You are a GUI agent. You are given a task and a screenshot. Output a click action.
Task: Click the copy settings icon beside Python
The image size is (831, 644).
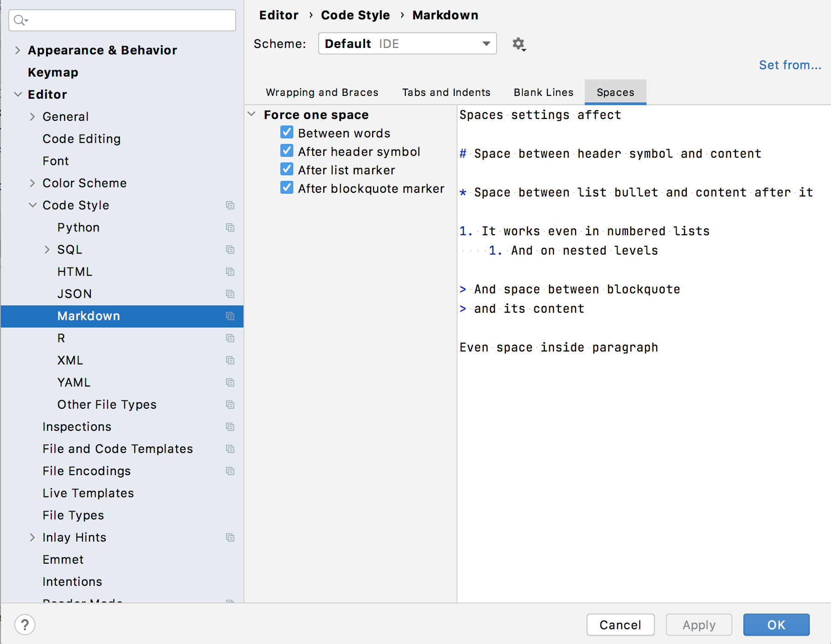click(x=230, y=227)
